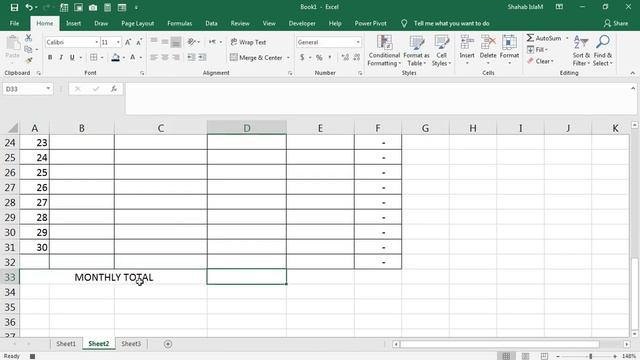Switch to the Power Pivot tab
Viewport: 640px width, 360px height.
pyautogui.click(x=371, y=23)
